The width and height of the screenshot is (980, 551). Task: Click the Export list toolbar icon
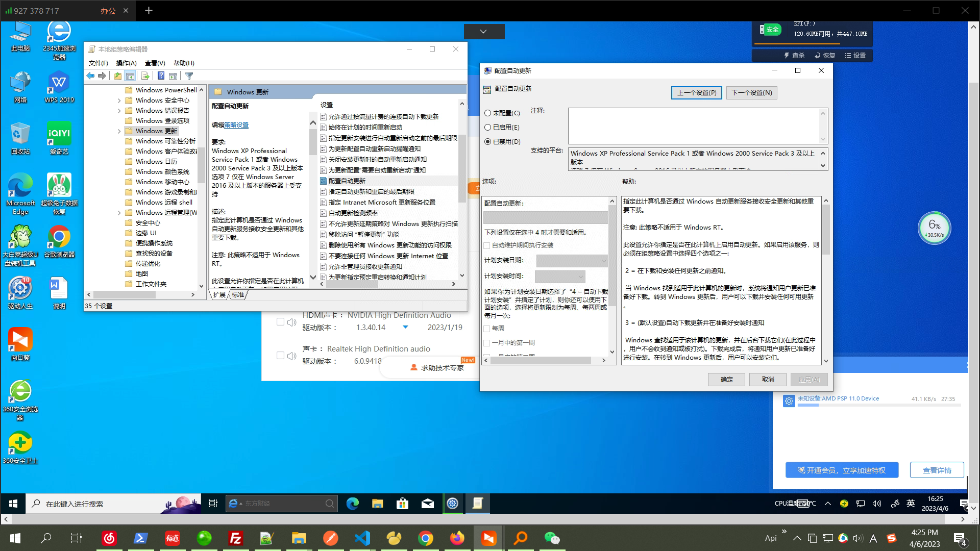coord(145,76)
